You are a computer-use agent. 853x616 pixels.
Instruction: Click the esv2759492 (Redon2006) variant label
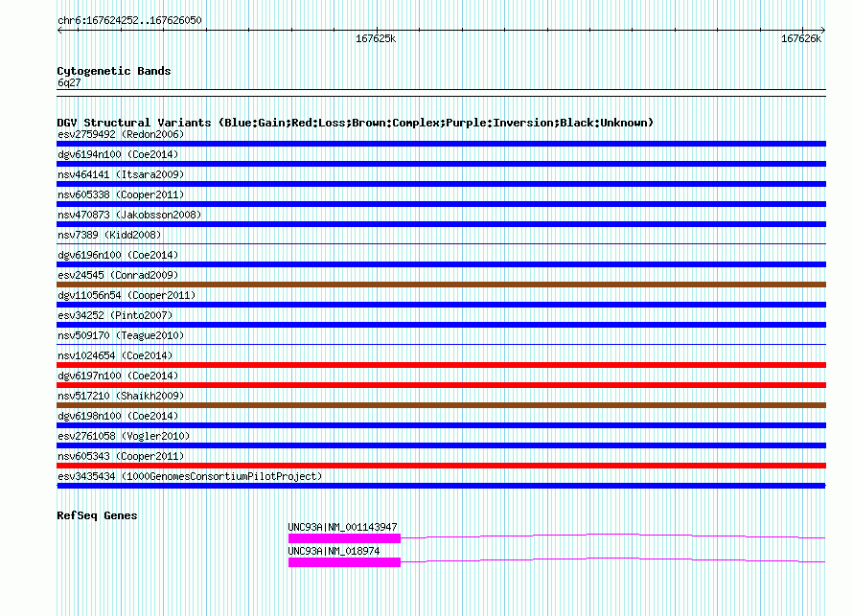(x=121, y=134)
